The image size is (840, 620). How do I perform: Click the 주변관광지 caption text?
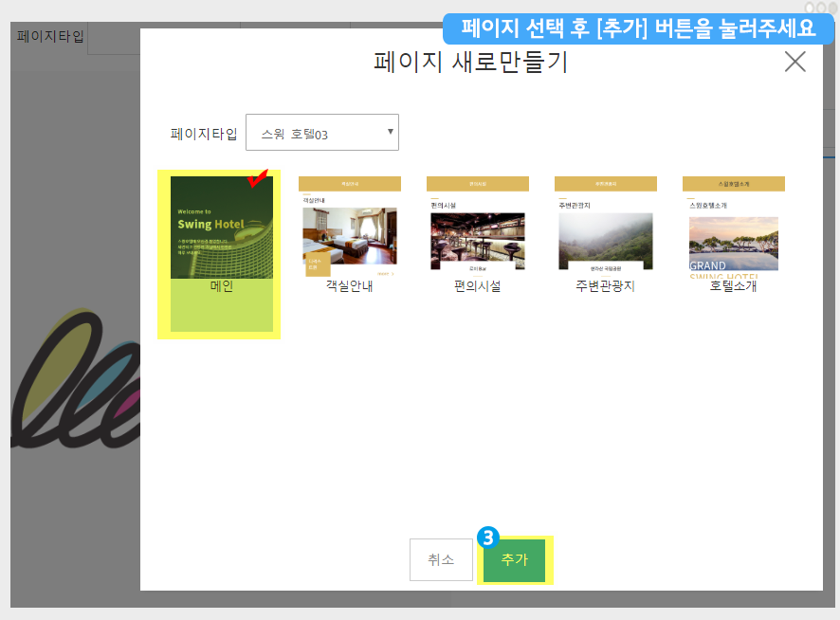point(605,286)
